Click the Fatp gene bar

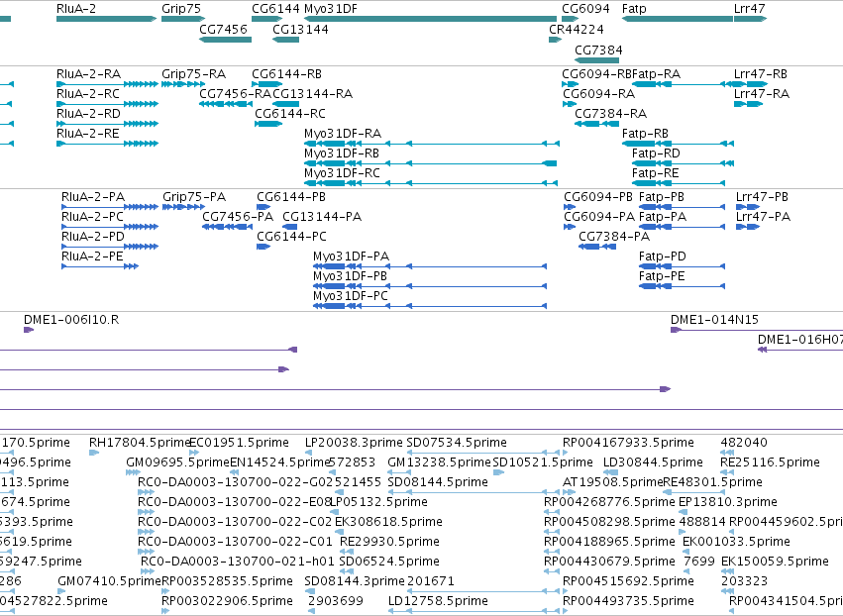click(x=678, y=19)
